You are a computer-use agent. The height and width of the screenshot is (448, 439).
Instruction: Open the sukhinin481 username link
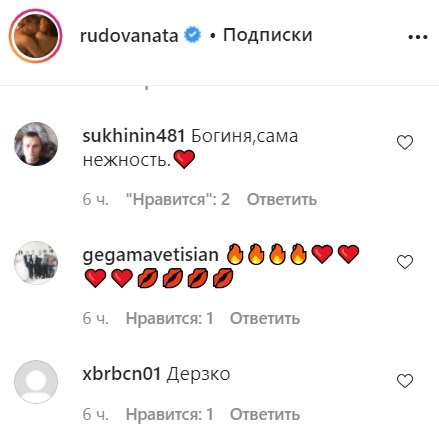click(x=134, y=136)
